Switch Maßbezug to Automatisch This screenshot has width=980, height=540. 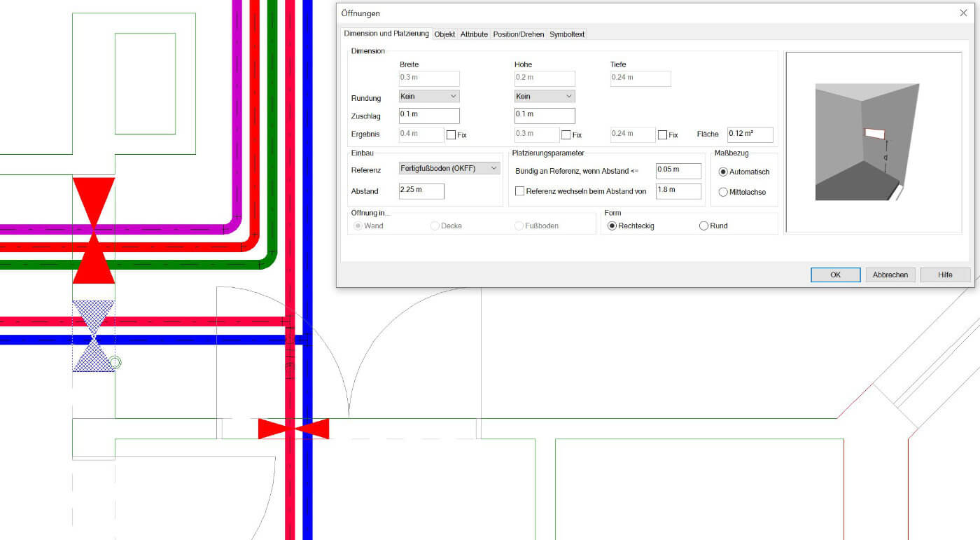[722, 172]
